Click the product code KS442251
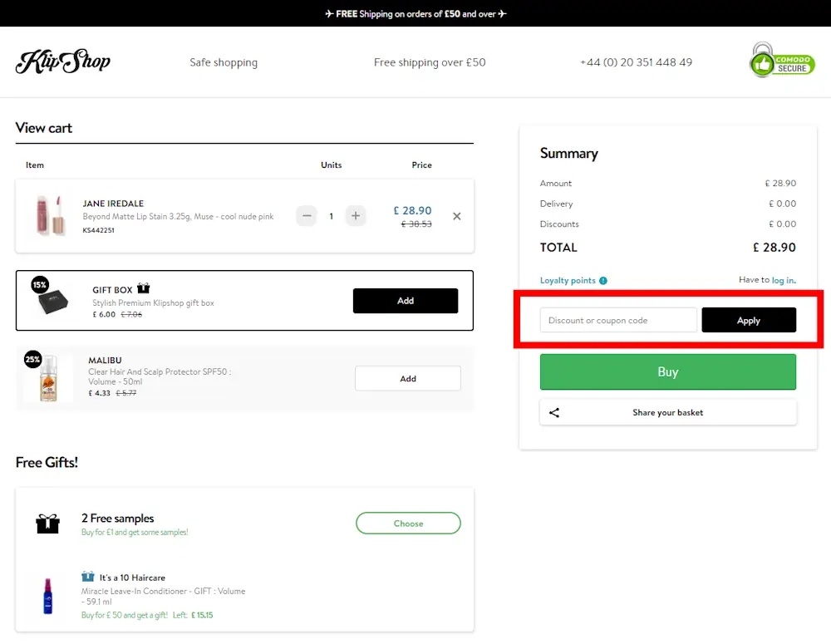Screen dimensions: 831x644 click(x=99, y=230)
